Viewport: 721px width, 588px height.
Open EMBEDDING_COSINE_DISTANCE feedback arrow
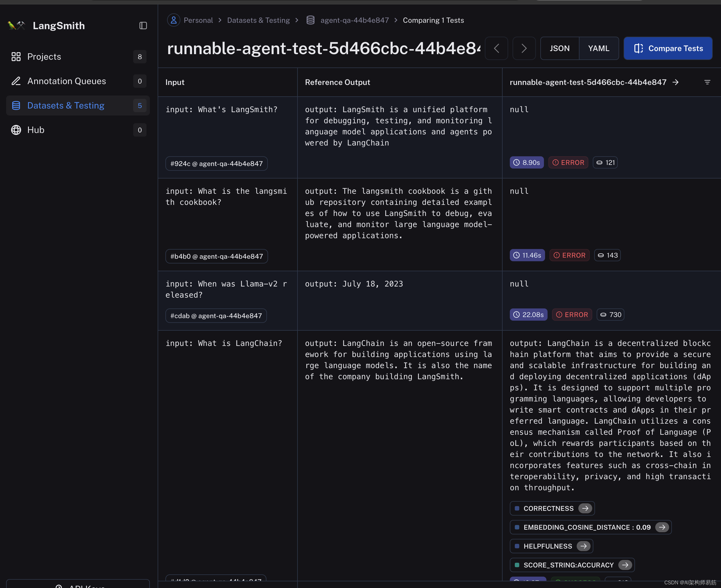click(x=662, y=527)
